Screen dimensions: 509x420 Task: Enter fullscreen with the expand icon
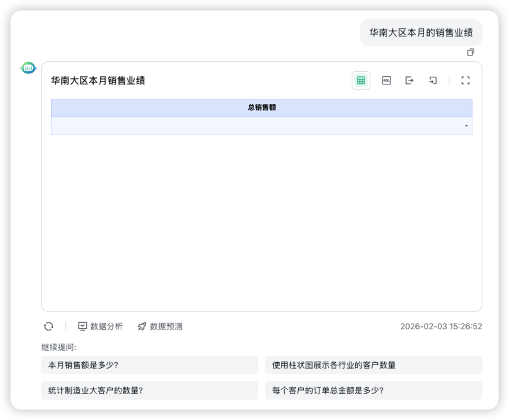point(466,80)
